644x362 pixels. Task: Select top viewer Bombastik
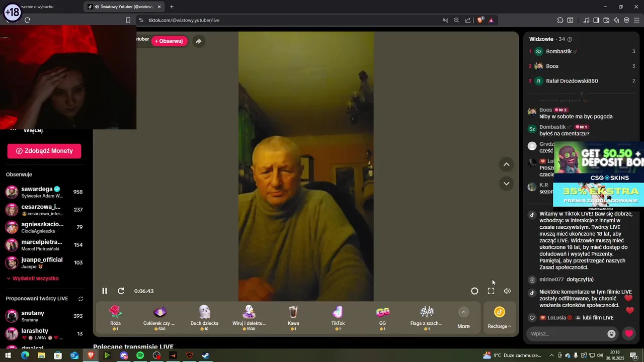[581, 52]
